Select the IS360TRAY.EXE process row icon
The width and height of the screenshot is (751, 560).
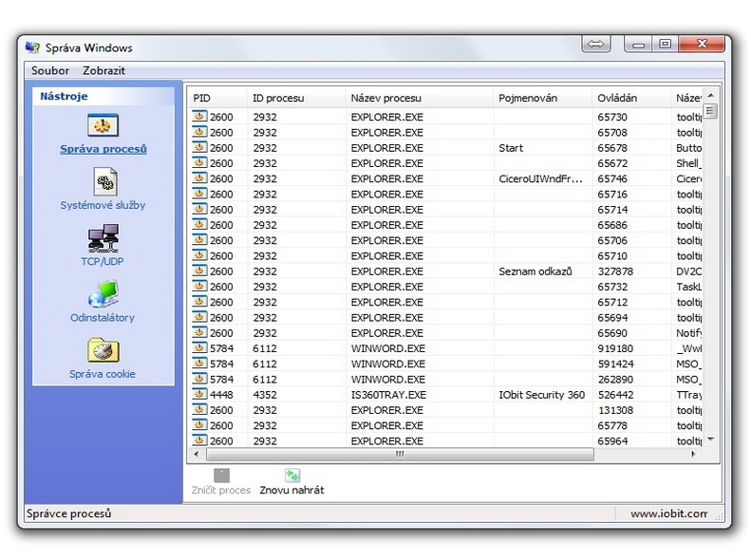pos(199,395)
